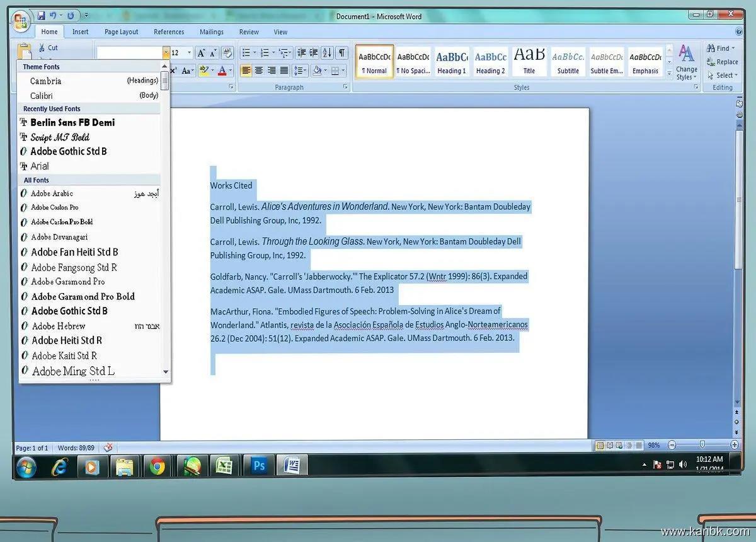Screen dimensions: 756x542
Task: Choose Adobe Garamond Pro from font list
Action: pyautogui.click(x=68, y=282)
